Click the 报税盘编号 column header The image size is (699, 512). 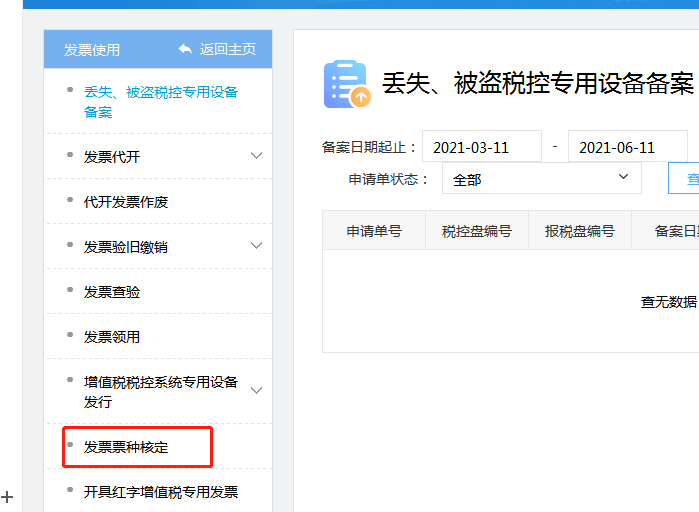(580, 231)
